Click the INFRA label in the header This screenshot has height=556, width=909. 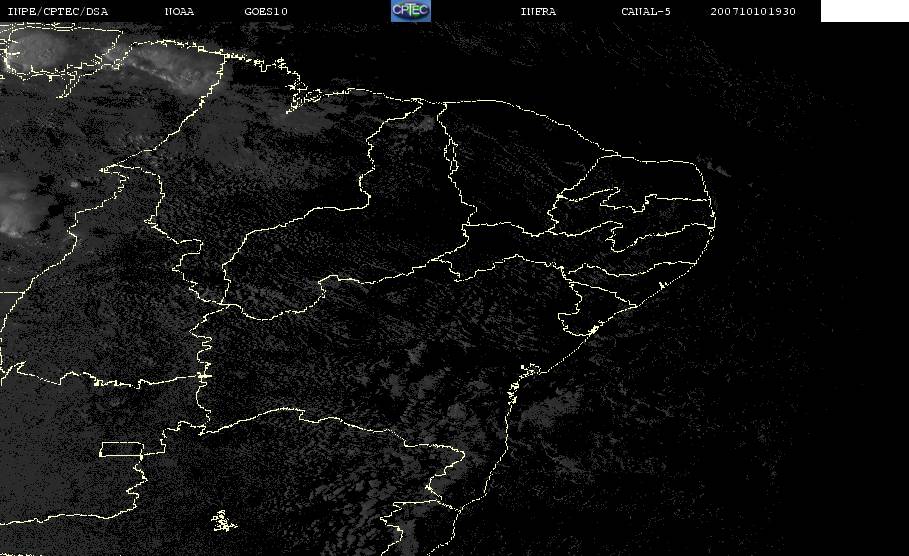538,12
